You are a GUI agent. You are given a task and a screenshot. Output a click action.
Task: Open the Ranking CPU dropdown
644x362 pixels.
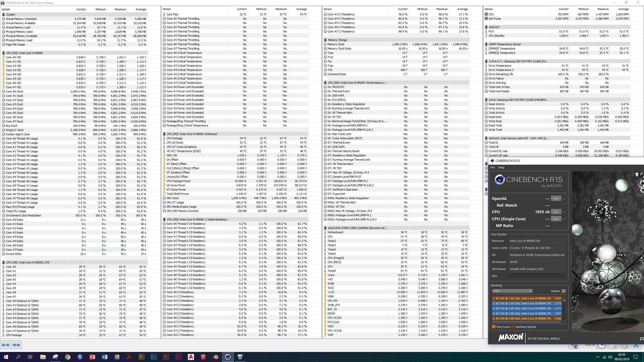tap(512, 291)
